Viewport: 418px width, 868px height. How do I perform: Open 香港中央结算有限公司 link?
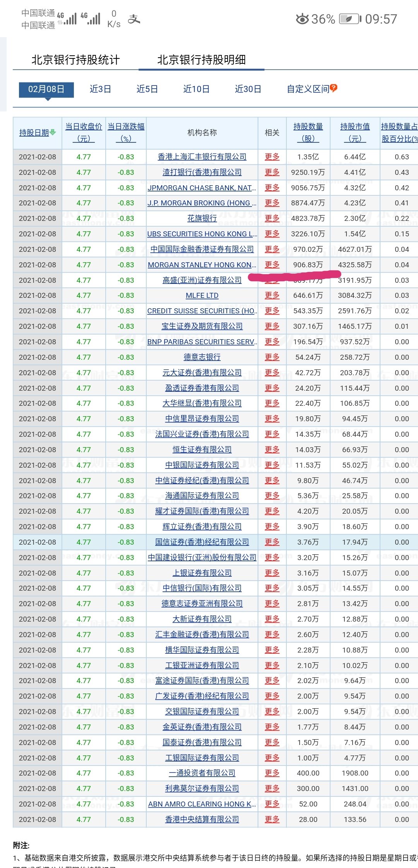point(202,820)
